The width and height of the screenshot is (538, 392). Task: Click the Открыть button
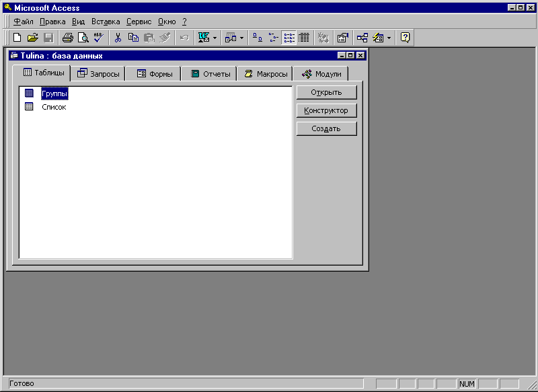pyautogui.click(x=327, y=92)
